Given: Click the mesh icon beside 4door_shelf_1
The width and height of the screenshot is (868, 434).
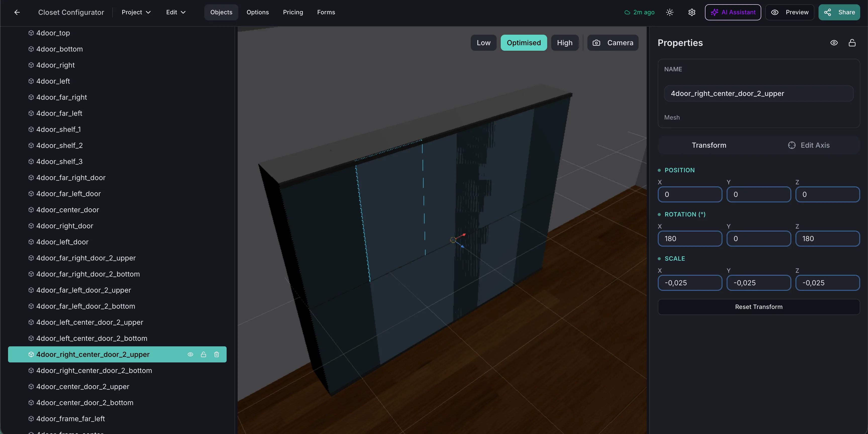Looking at the screenshot, I should tap(31, 129).
